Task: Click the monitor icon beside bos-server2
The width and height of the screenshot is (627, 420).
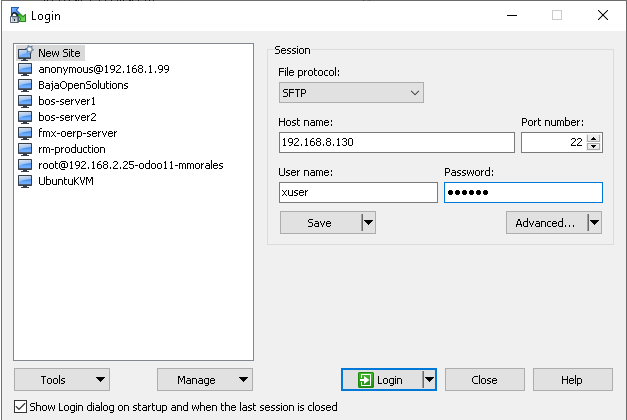Action: (25, 117)
